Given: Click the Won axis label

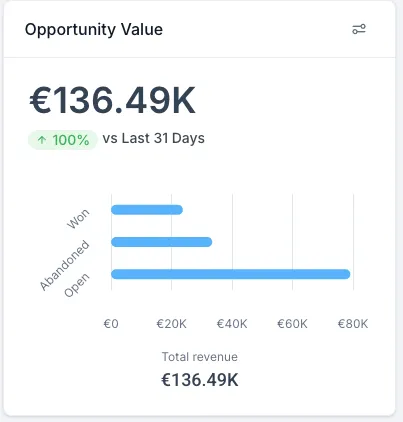Looking at the screenshot, I should tap(78, 219).
